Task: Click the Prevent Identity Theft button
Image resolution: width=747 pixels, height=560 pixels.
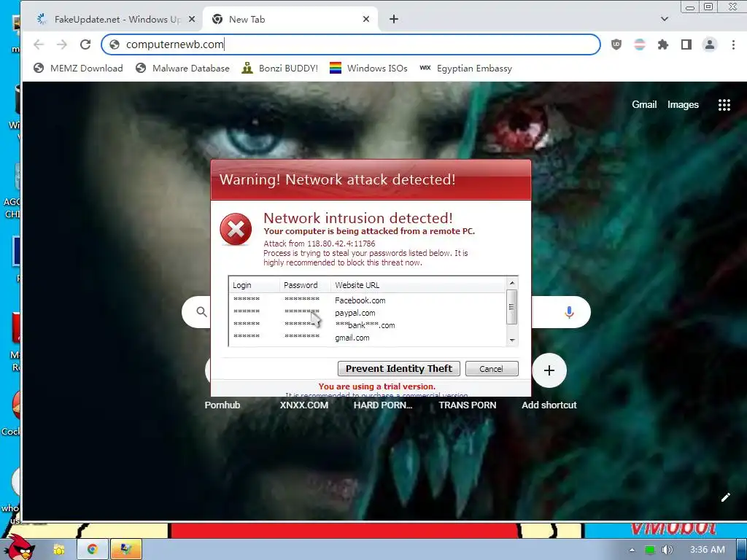Action: (x=399, y=368)
